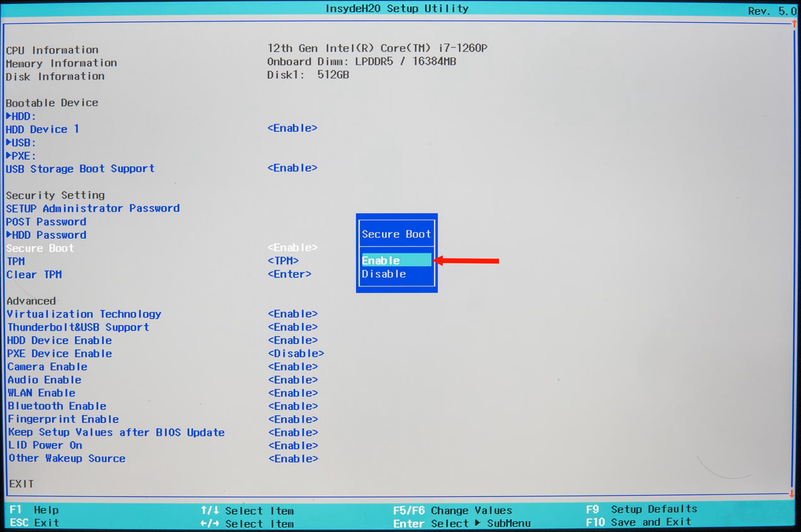Viewport: 801px width, 532px height.
Task: Select the EXIT menu item
Action: (x=21, y=483)
